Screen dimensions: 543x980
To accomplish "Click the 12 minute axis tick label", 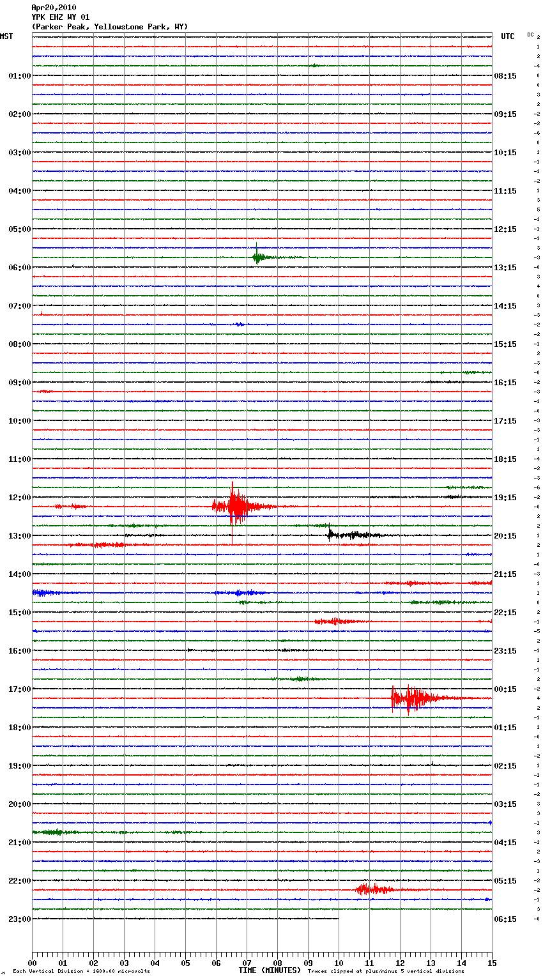I will pos(400,963).
